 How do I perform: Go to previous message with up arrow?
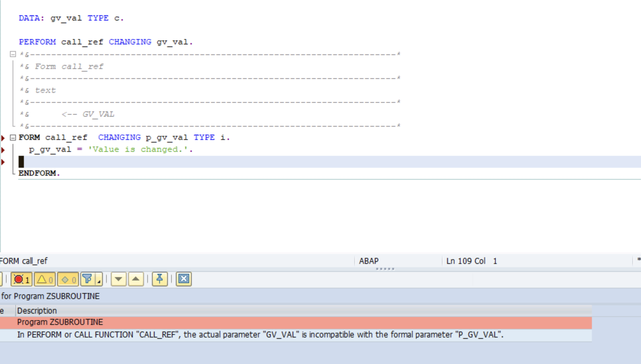tap(136, 279)
